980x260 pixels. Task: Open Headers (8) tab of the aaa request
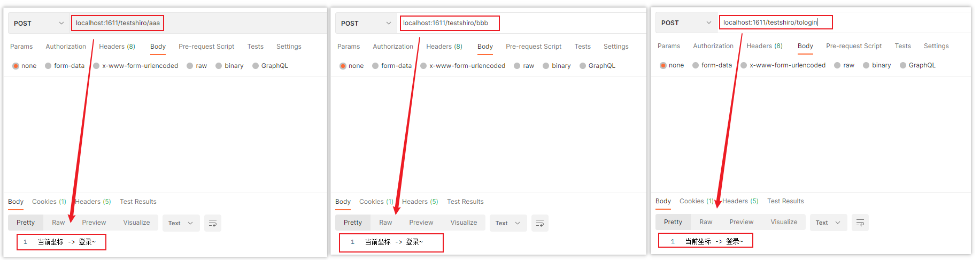(117, 47)
